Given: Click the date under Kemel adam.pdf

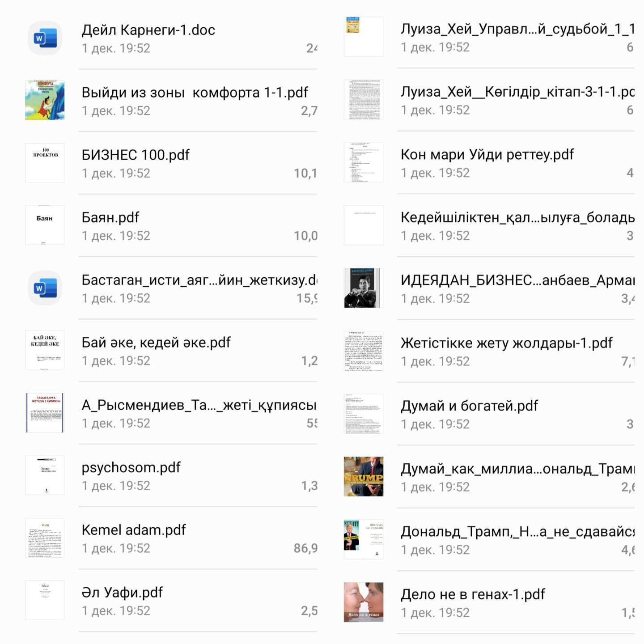Looking at the screenshot, I should coord(116,548).
